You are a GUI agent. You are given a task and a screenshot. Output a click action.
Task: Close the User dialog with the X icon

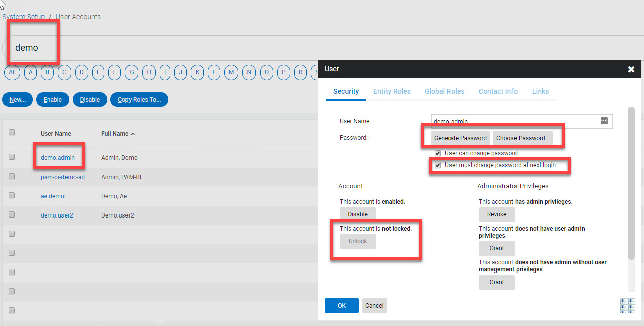[631, 69]
